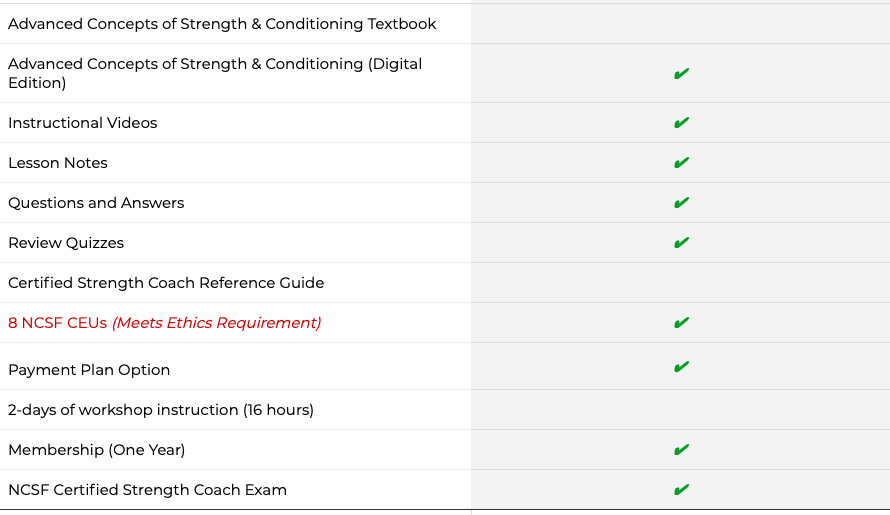Click '(Meets Ethics Requirement)' italic text

(216, 323)
